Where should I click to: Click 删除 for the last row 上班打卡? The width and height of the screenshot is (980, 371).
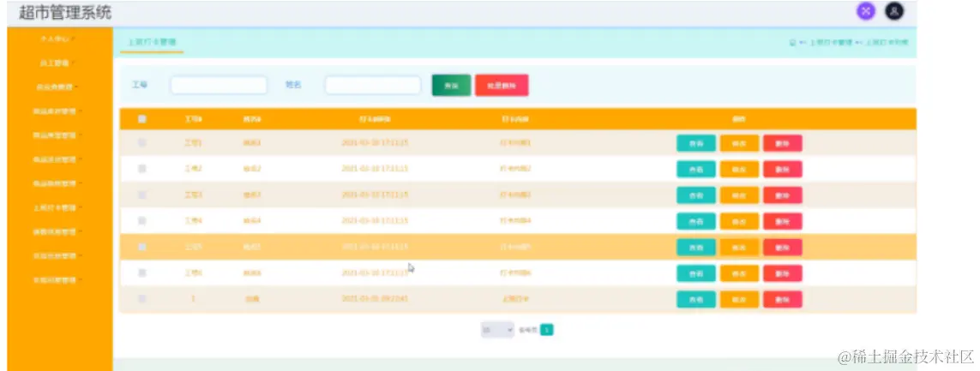point(783,300)
